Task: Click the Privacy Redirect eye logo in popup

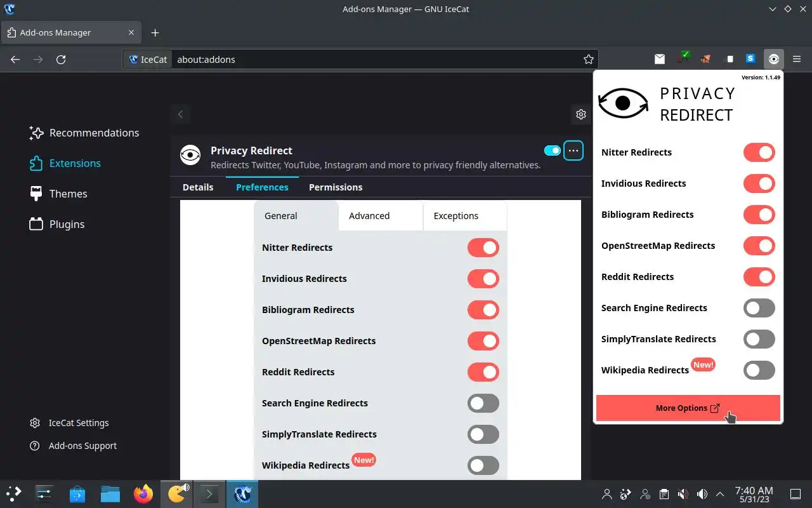Action: click(x=623, y=103)
